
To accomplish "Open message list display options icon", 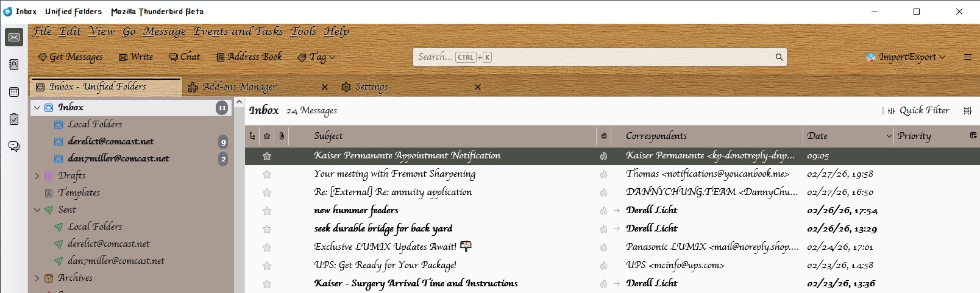I will click(967, 110).
